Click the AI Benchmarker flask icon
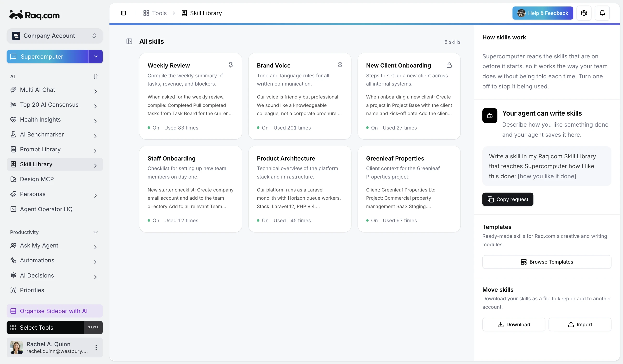 pyautogui.click(x=13, y=135)
